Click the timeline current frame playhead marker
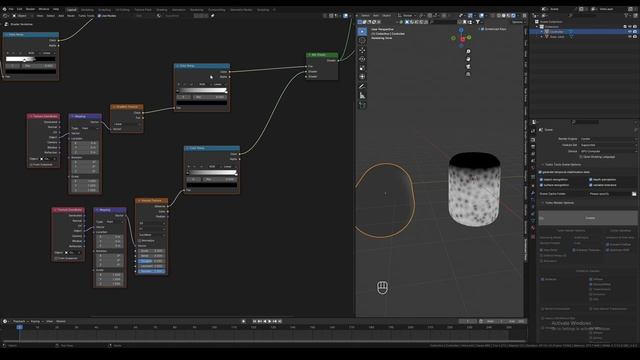The image size is (640, 360). pos(19,327)
